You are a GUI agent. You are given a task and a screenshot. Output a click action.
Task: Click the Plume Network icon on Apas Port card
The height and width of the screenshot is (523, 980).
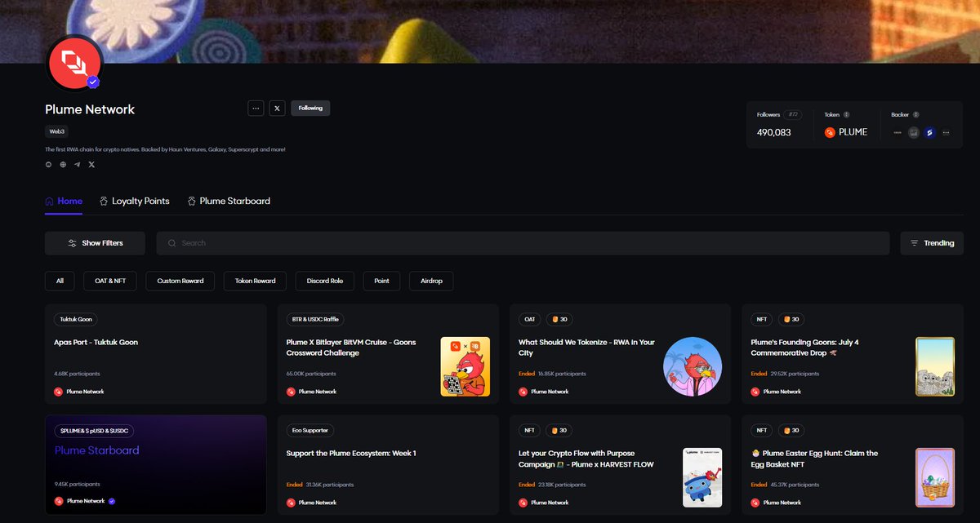(59, 392)
